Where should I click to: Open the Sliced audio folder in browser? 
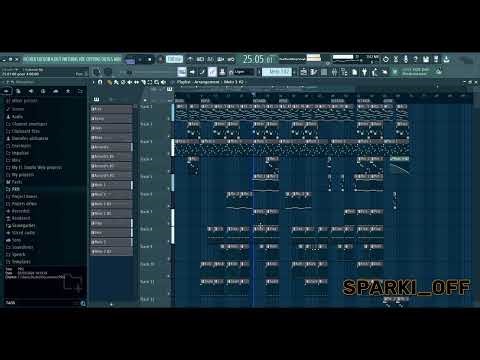pos(21,233)
